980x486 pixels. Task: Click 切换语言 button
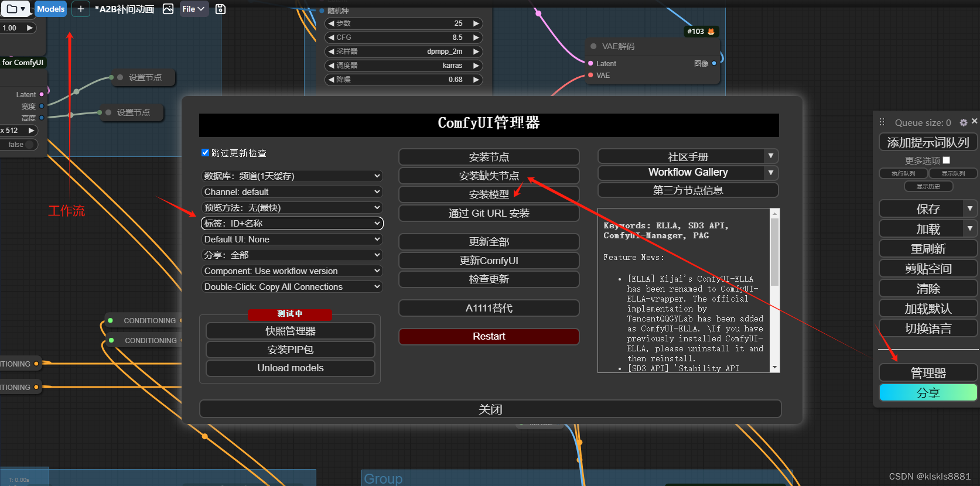pyautogui.click(x=928, y=328)
